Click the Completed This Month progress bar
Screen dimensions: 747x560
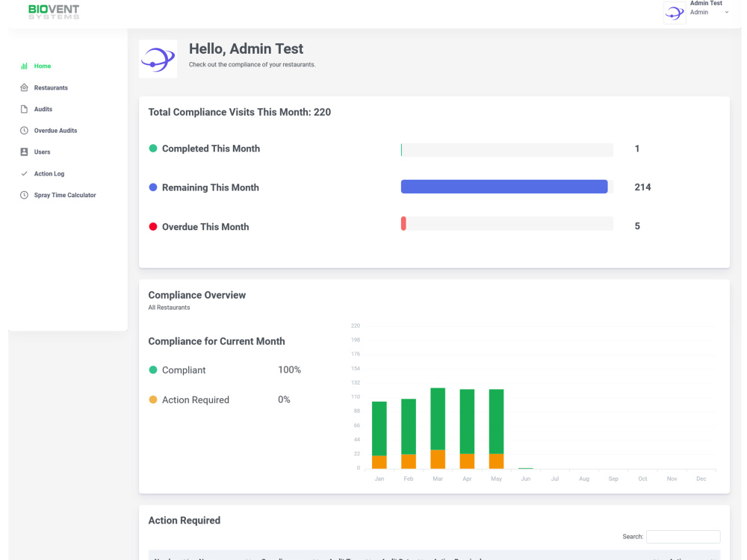(x=507, y=149)
